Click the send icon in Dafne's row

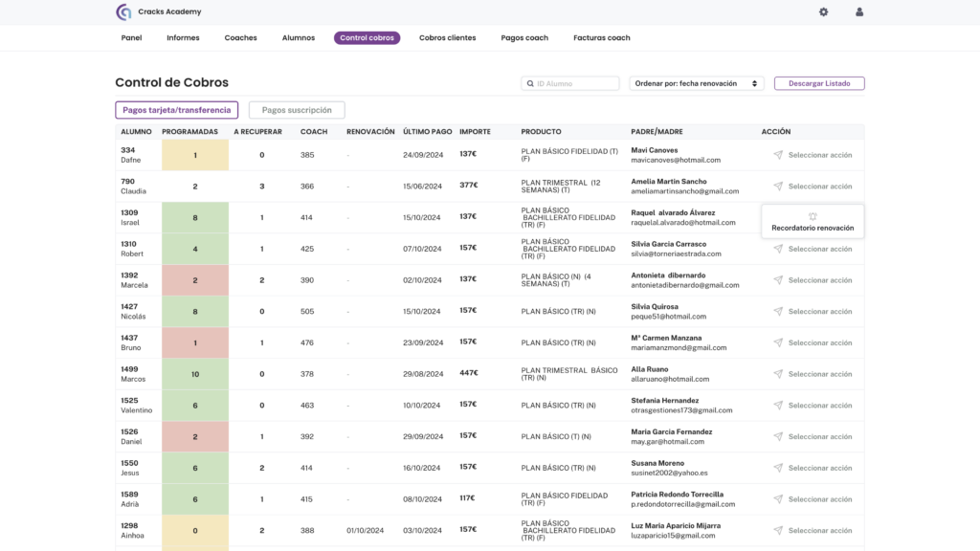[x=778, y=155]
